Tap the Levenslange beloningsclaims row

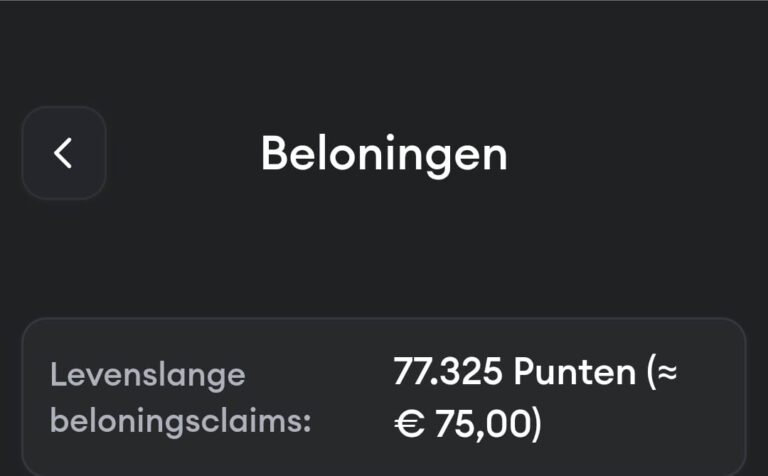pos(384,398)
